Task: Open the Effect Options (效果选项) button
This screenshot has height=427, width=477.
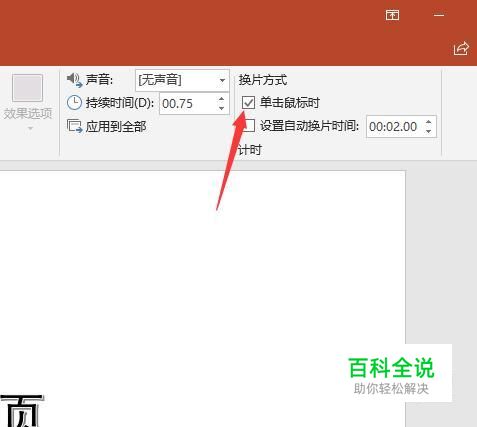Action: click(28, 102)
